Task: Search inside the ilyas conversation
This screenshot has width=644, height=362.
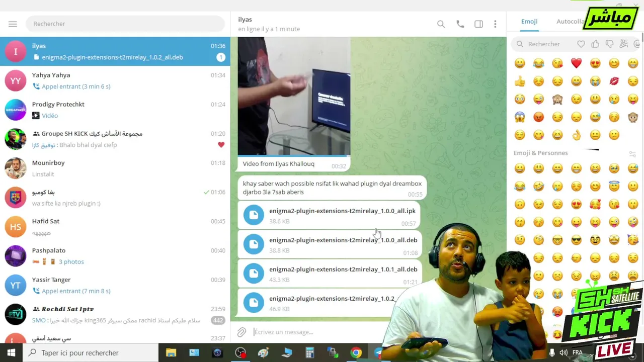Action: [x=441, y=24]
